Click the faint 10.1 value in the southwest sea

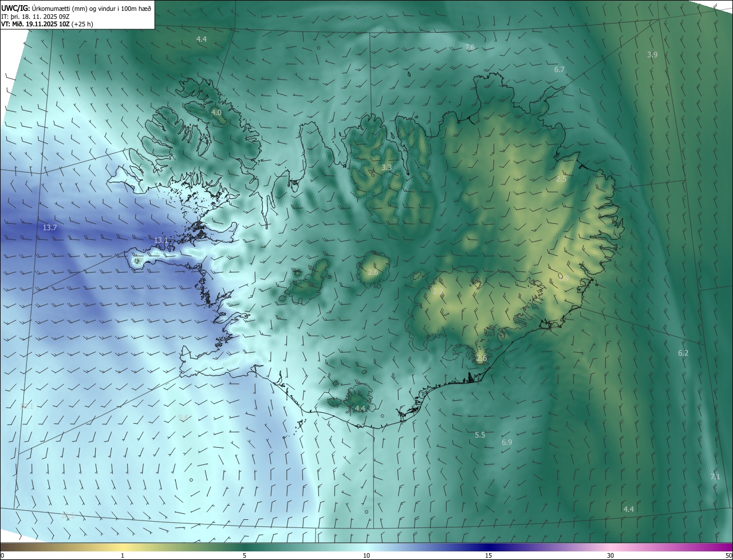[x=27, y=406]
